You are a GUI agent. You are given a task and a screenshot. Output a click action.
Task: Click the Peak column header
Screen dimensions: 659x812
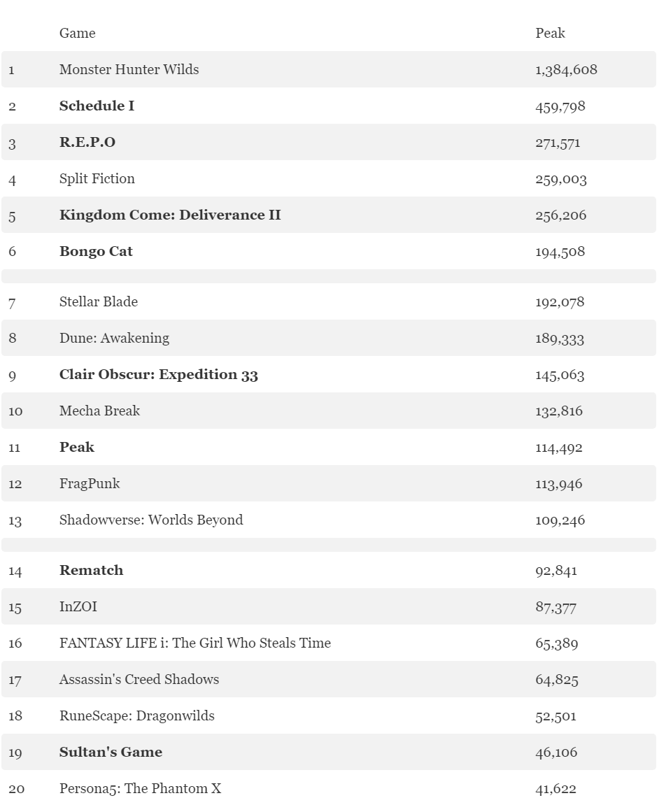pos(550,33)
